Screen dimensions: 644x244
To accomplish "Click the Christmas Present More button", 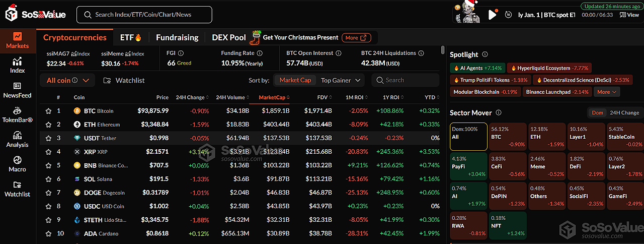I will [x=356, y=38].
